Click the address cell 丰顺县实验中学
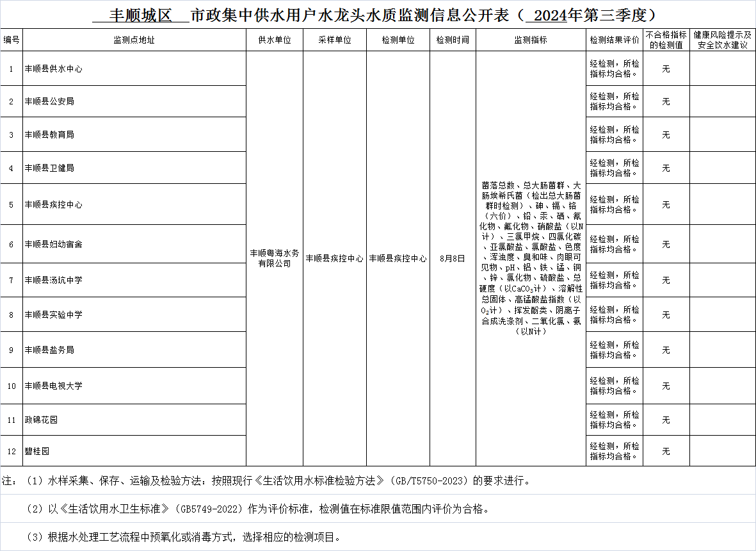The image size is (756, 551). coord(134,315)
